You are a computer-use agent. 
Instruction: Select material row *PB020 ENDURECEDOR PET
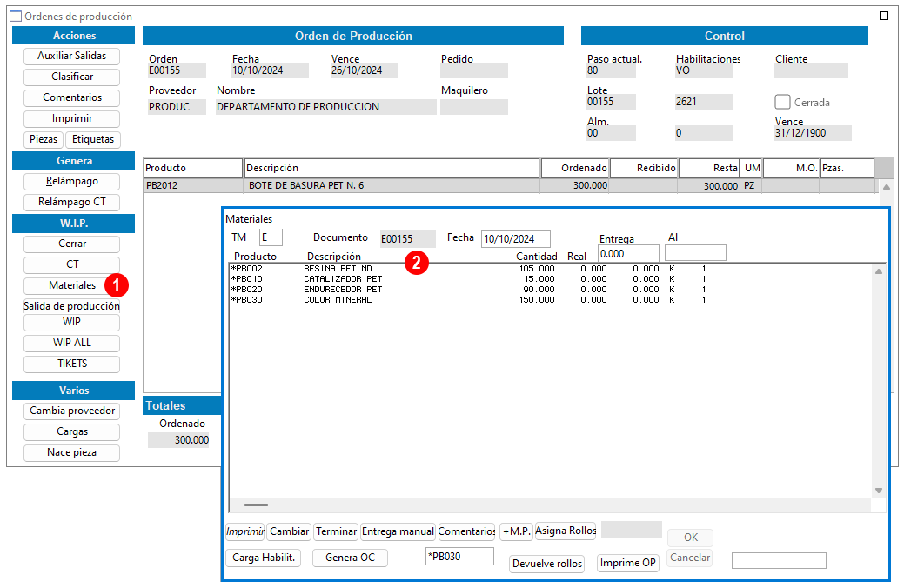pos(468,290)
